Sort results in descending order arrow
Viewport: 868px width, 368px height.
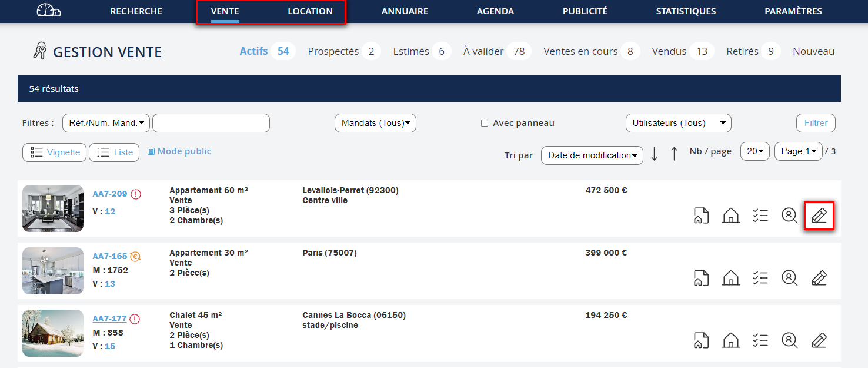pyautogui.click(x=654, y=154)
